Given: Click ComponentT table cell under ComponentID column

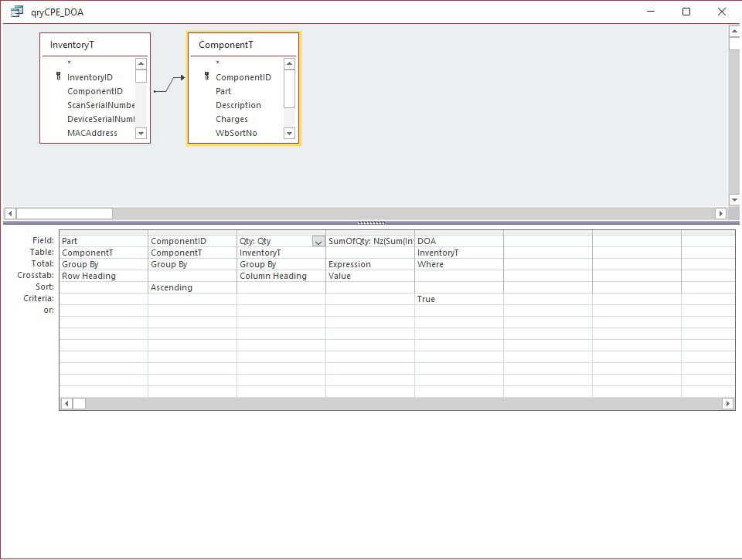Looking at the screenshot, I should (192, 253).
